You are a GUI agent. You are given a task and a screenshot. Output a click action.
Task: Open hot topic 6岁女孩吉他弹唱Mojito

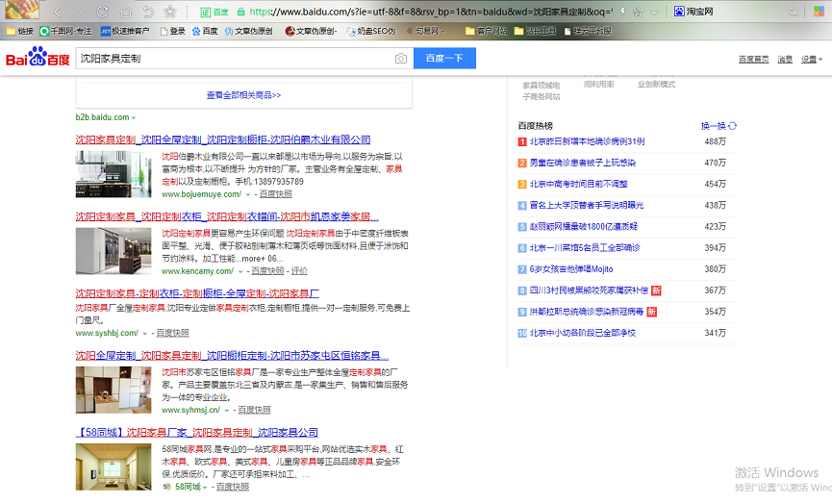[571, 269]
